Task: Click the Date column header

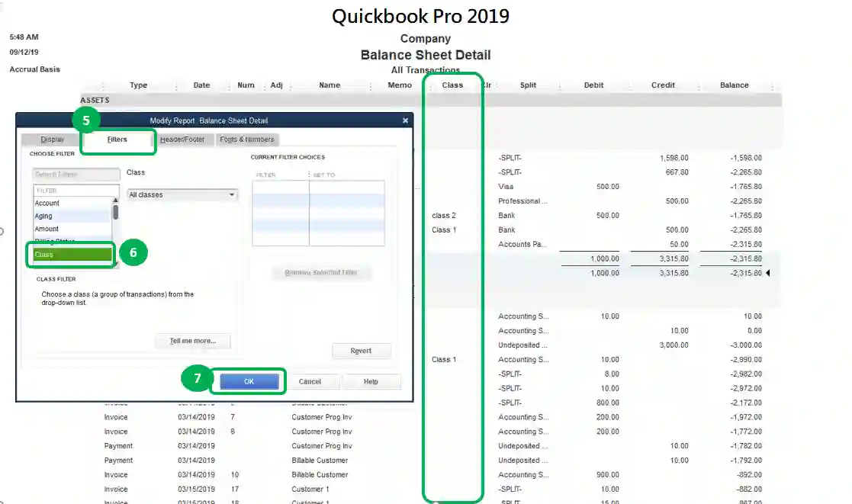Action: [x=201, y=85]
